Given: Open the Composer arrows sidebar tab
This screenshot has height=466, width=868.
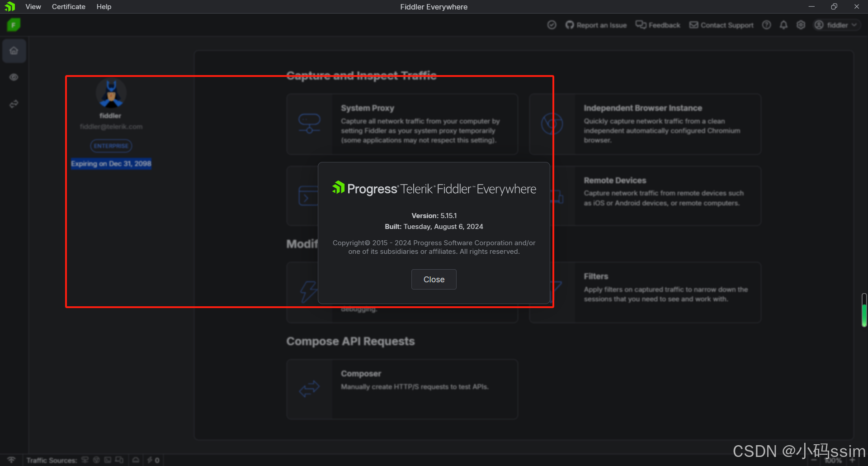Looking at the screenshot, I should click(x=14, y=104).
